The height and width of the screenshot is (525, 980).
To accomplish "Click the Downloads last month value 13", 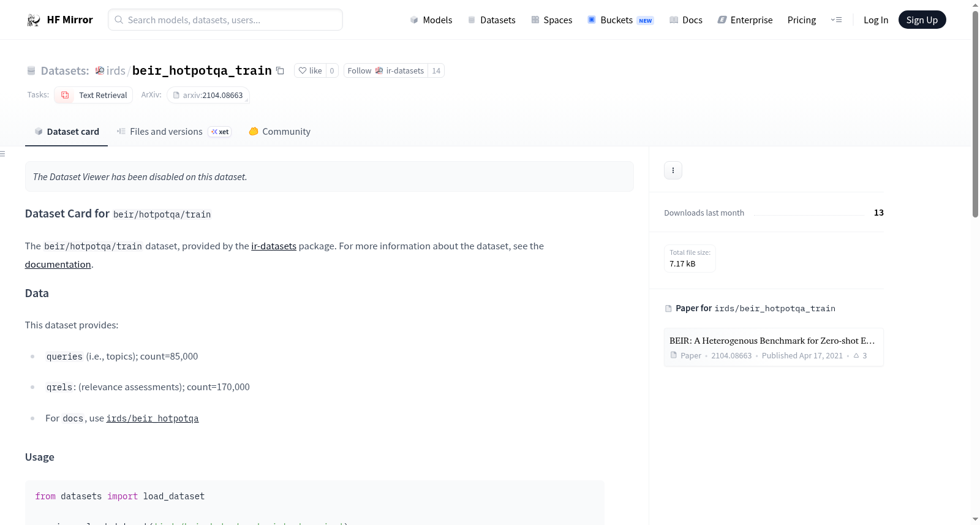I will click(x=879, y=213).
